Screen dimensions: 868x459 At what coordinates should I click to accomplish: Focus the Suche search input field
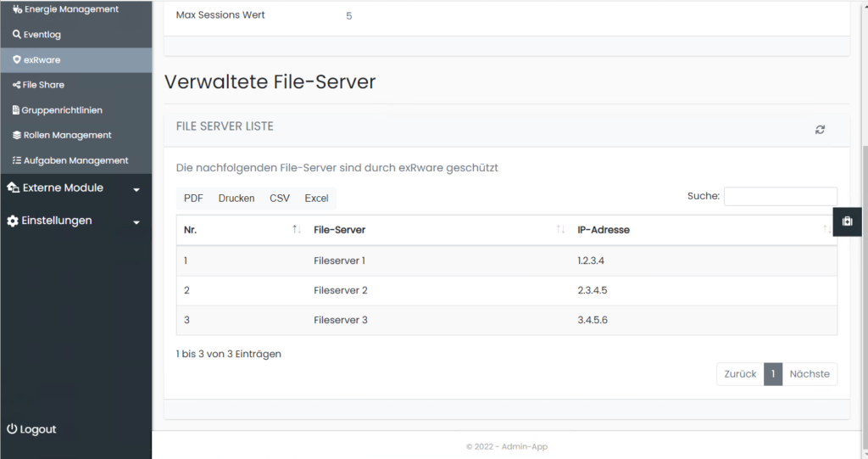pos(780,196)
